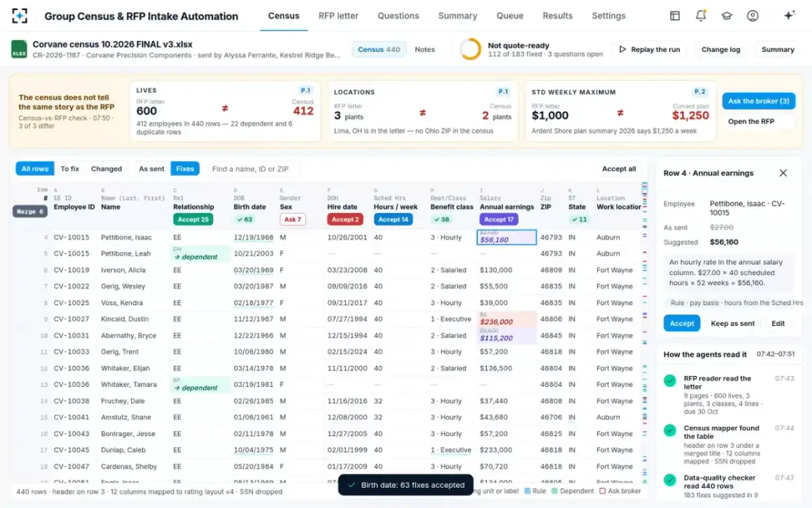Click Edit in the detail panel
The height and width of the screenshot is (508, 812).
click(778, 323)
